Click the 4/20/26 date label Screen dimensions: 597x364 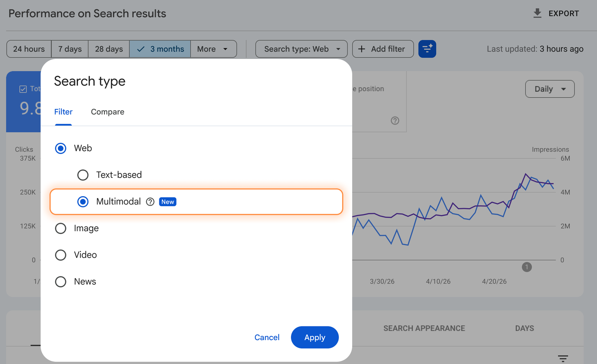[494, 282]
